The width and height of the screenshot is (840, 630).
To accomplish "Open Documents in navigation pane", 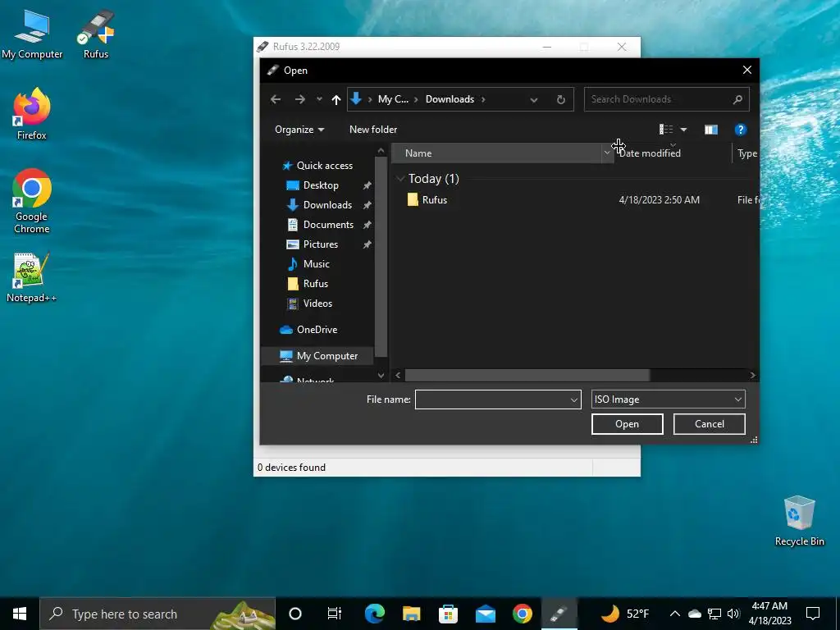I will [x=328, y=225].
